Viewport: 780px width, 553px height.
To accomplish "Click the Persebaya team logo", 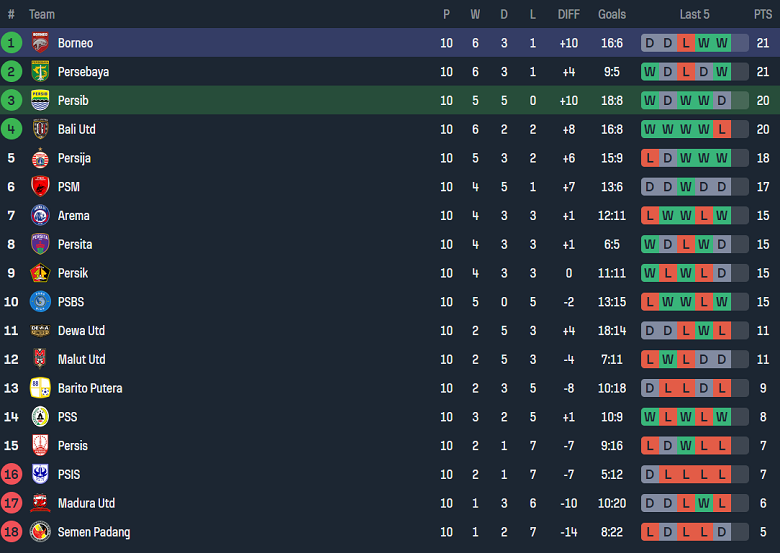I will pos(40,72).
